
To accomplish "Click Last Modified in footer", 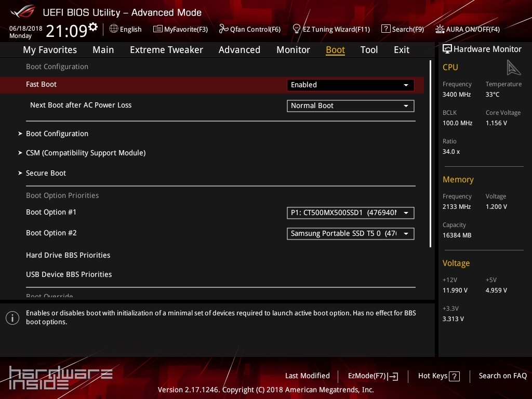I will click(308, 376).
